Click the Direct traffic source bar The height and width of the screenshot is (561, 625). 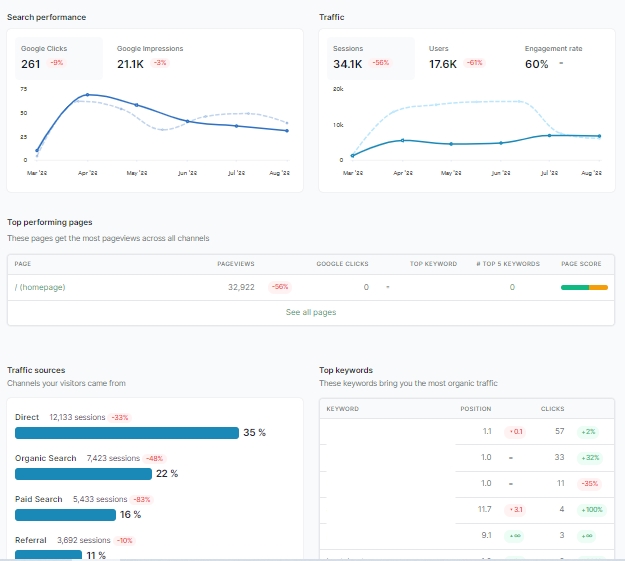tap(127, 433)
